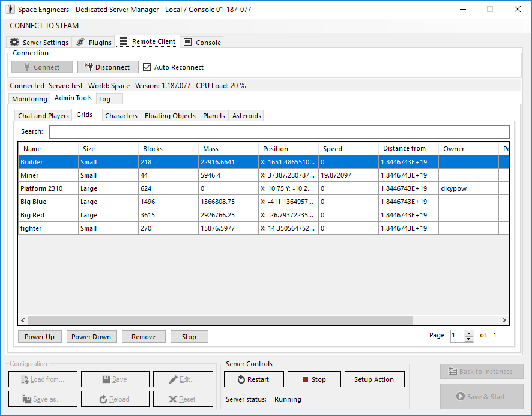Stop the server with red Stop button

pos(314,379)
